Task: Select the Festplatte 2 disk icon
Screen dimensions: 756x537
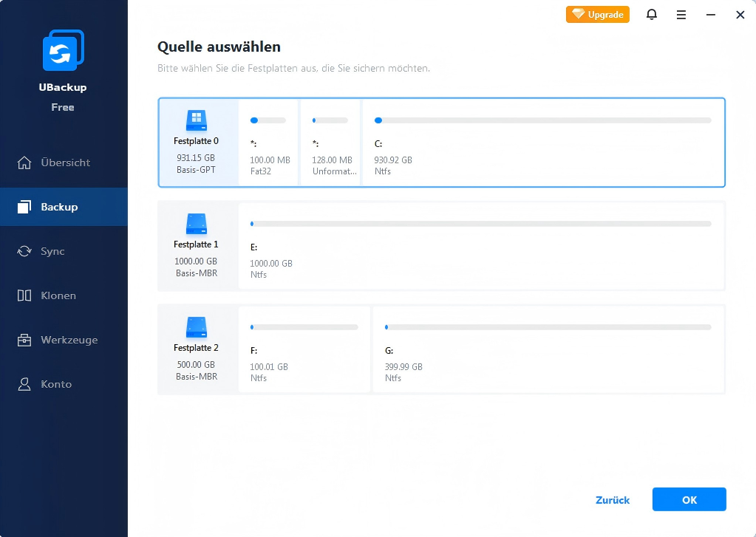Action: [196, 327]
